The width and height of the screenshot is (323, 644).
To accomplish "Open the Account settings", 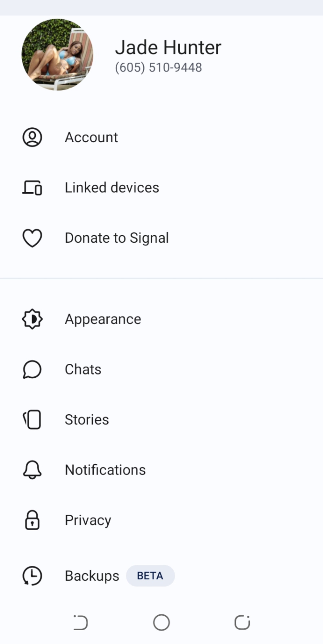I will pos(91,137).
